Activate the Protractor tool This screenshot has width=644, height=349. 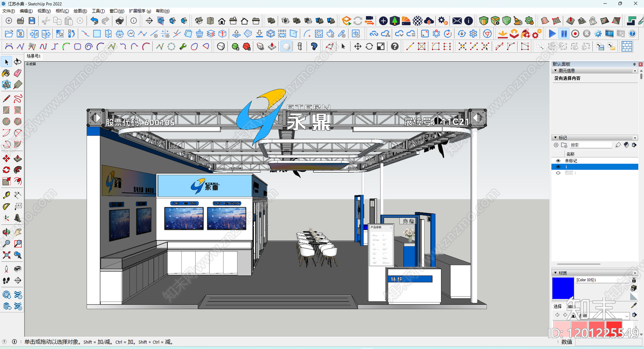click(6, 206)
